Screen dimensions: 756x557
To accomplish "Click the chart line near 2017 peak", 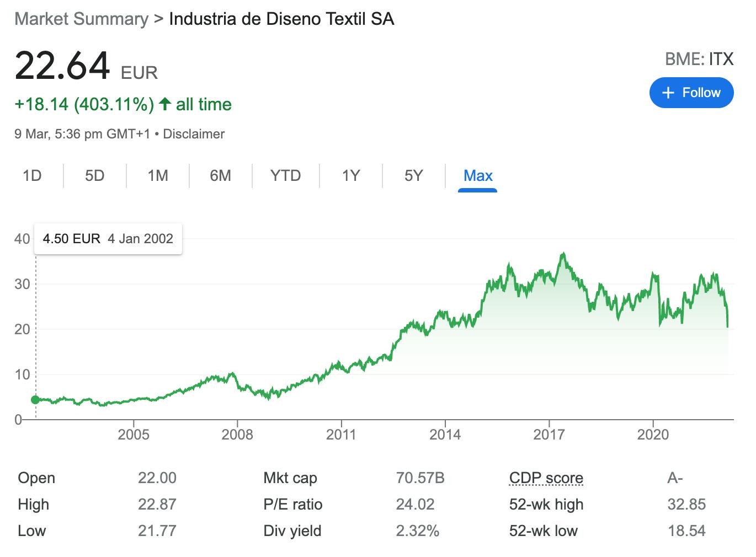I will [x=563, y=254].
